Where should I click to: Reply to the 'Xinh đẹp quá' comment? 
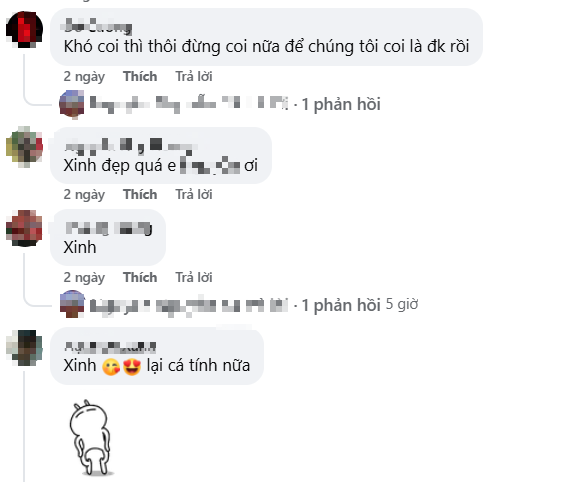click(194, 194)
